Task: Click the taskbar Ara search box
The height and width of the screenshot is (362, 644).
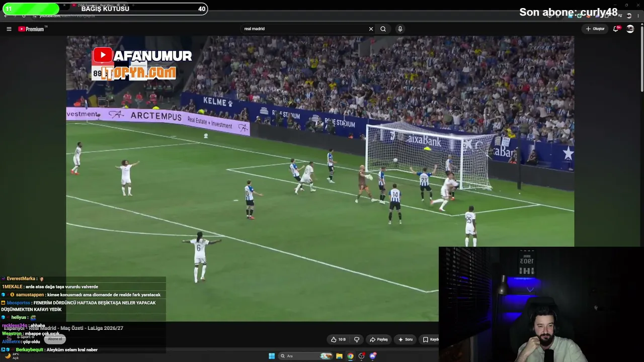Action: click(306, 356)
